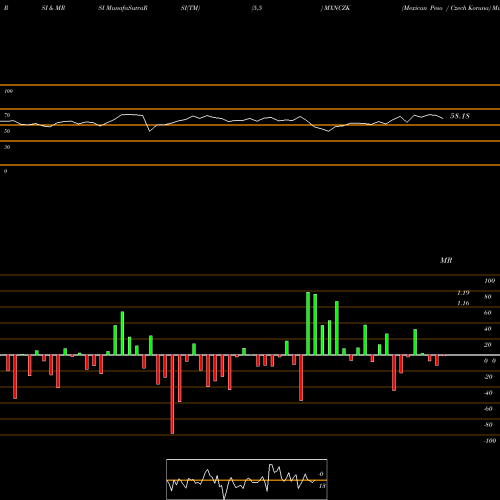Click the -100 label on MR axis
Image resolution: width=500 pixels, height=500 pixels.
pyautogui.click(x=490, y=441)
